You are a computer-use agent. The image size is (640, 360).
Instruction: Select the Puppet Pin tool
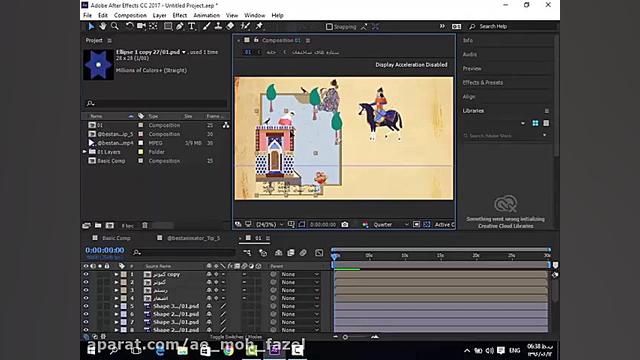coord(259,26)
